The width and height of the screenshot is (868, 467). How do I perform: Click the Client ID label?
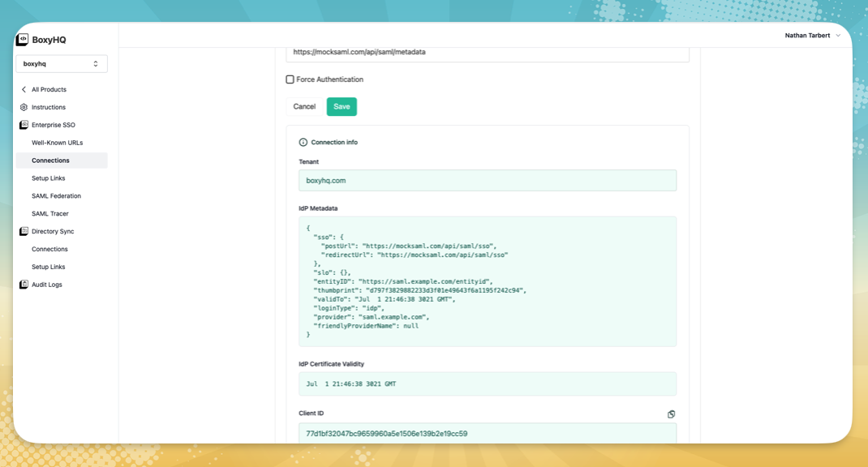point(312,413)
